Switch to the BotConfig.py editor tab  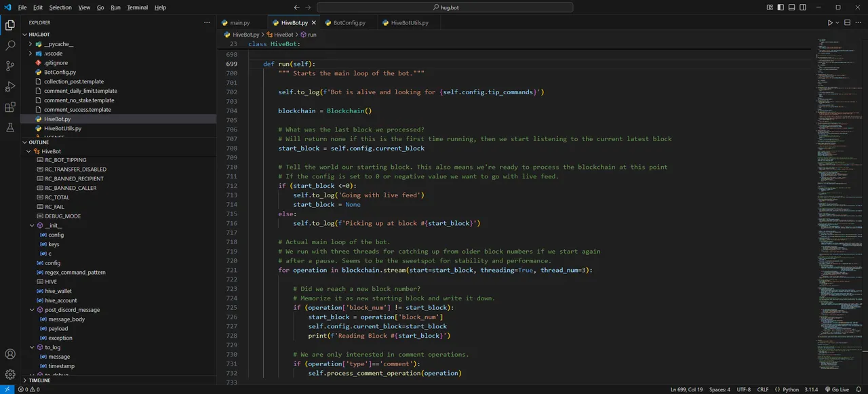[349, 22]
